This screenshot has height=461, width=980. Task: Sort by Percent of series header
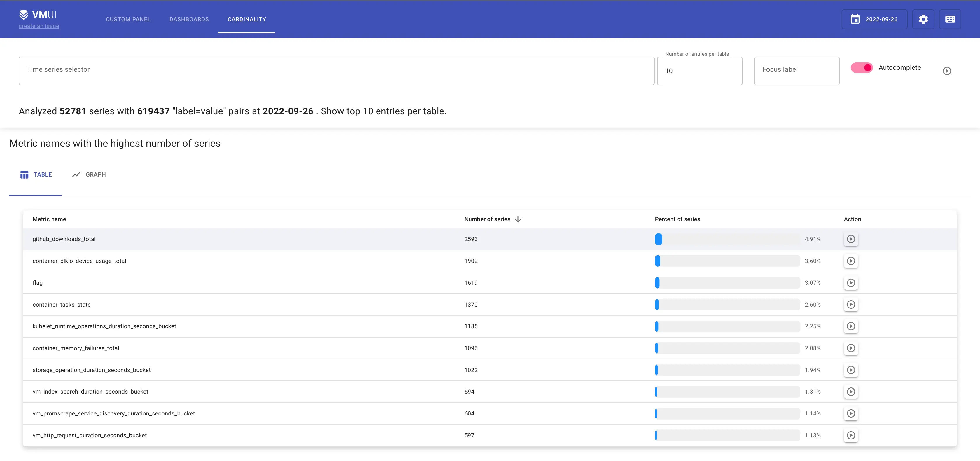click(678, 219)
